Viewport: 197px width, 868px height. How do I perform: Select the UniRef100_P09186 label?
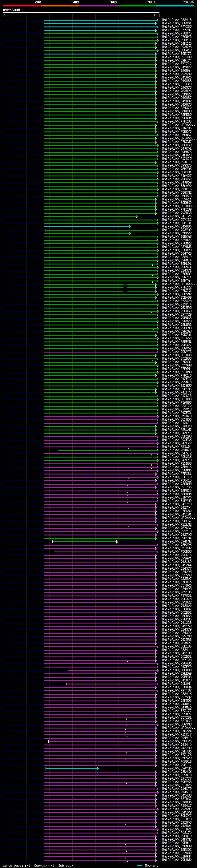[176, 592]
